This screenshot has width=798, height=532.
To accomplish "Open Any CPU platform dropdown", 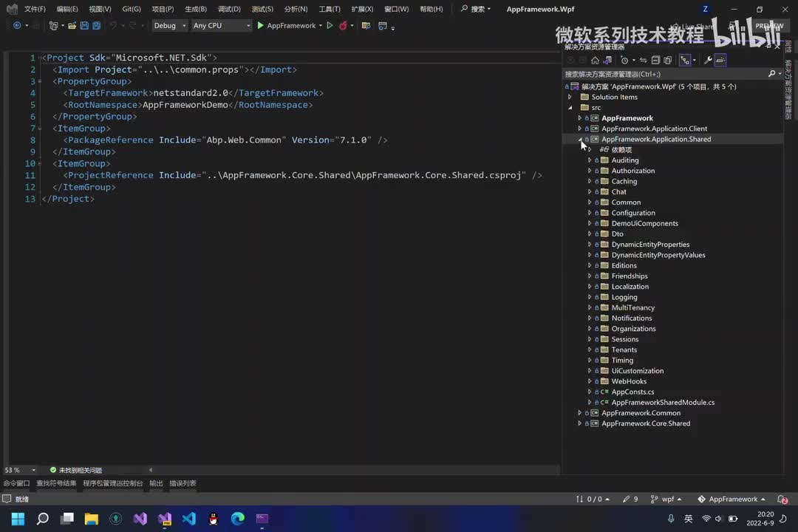I will (222, 25).
